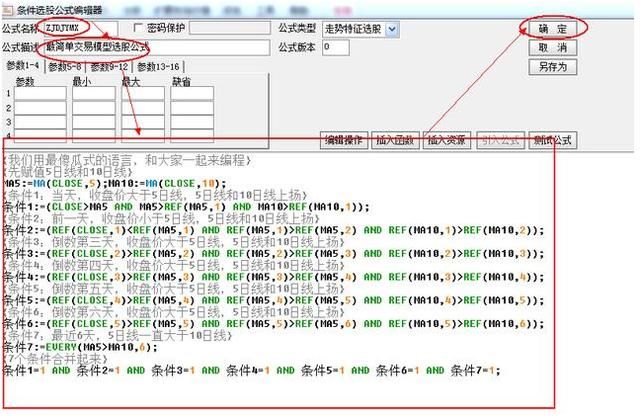Click the 插入资源 button
Image resolution: width=640 pixels, height=418 pixels.
(449, 141)
